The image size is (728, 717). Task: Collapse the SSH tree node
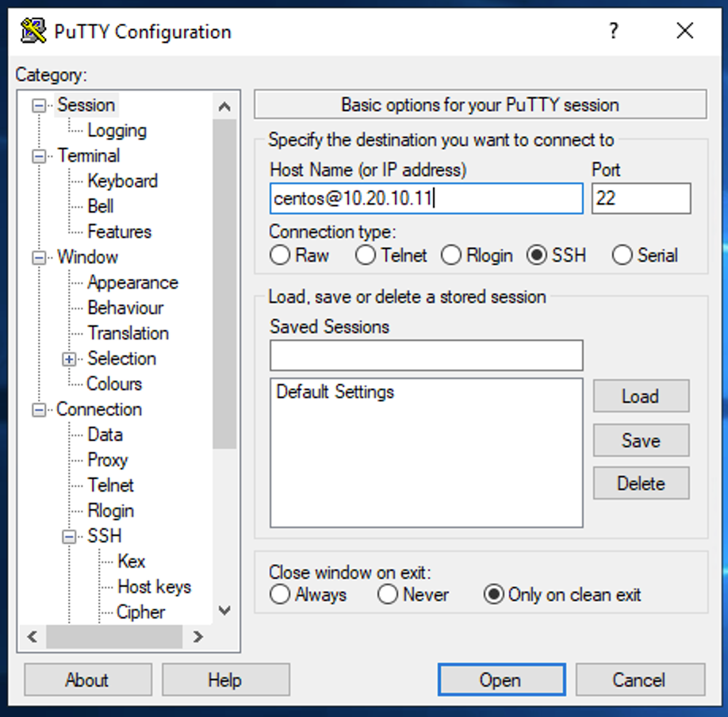click(x=71, y=537)
